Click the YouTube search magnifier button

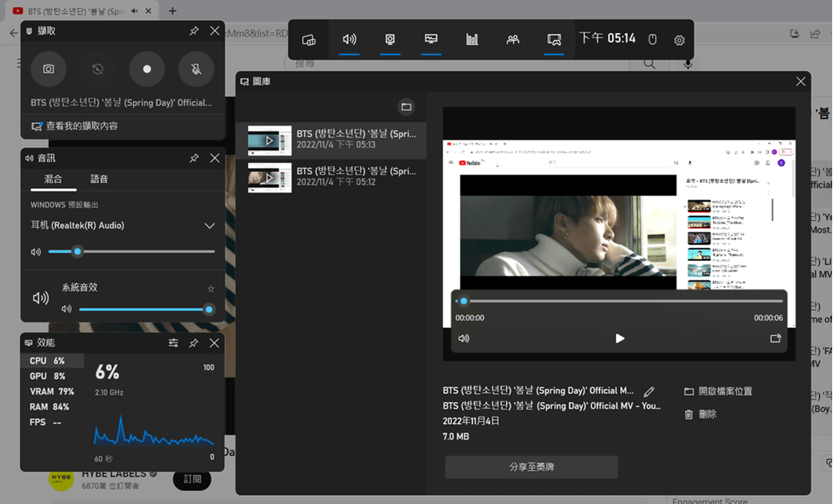coord(649,64)
